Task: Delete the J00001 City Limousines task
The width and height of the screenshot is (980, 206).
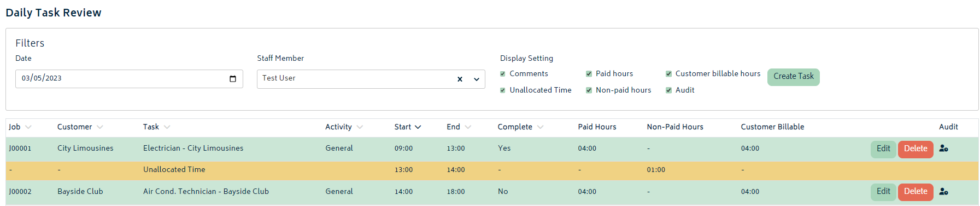Action: tap(916, 149)
